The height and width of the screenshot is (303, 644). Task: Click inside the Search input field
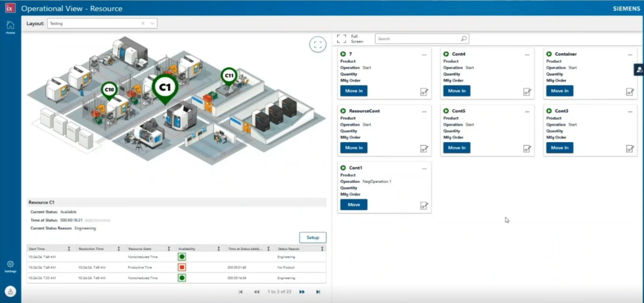(x=415, y=38)
